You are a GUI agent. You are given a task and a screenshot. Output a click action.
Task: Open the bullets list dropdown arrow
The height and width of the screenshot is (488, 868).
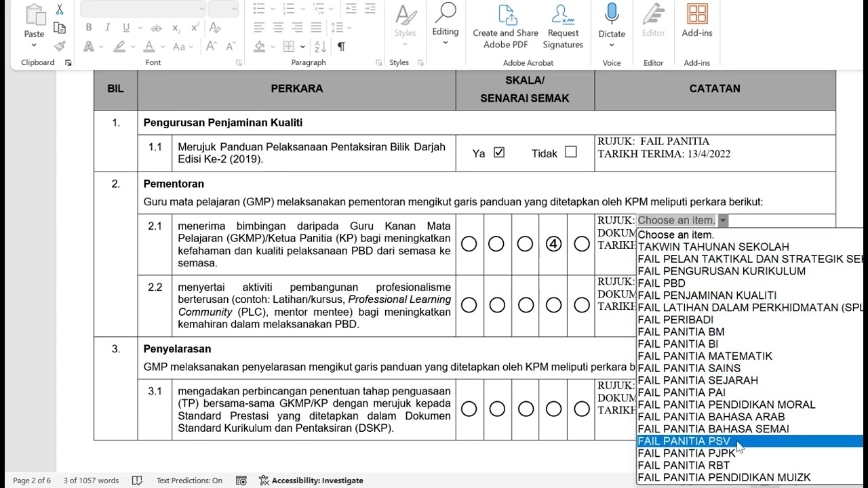coord(271,9)
